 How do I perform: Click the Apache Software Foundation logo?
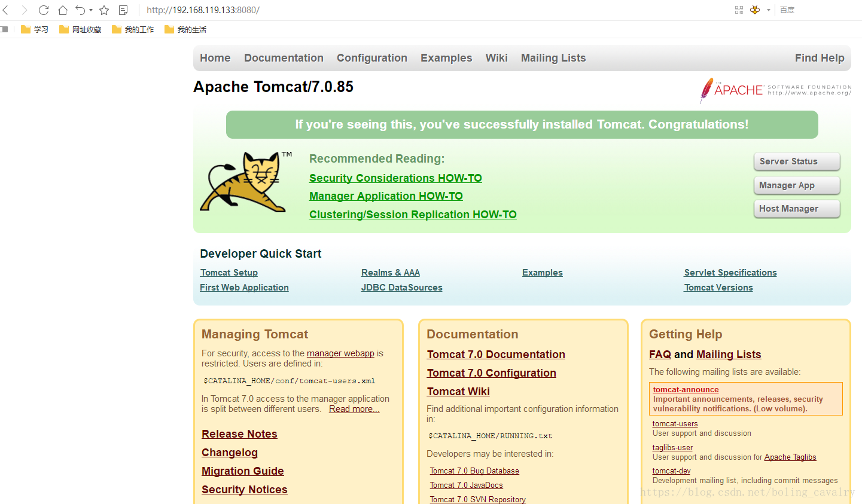(x=775, y=90)
